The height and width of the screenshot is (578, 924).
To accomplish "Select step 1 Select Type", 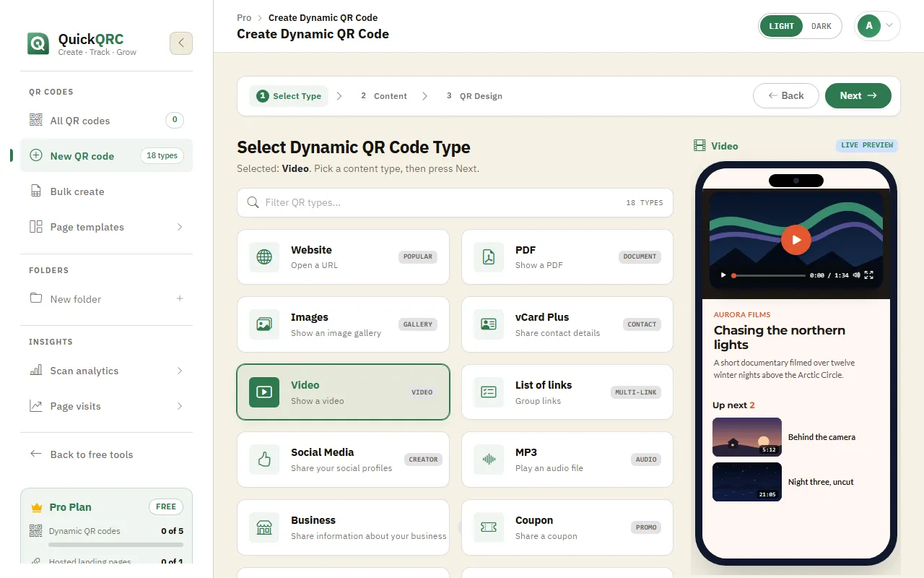I will coord(289,96).
